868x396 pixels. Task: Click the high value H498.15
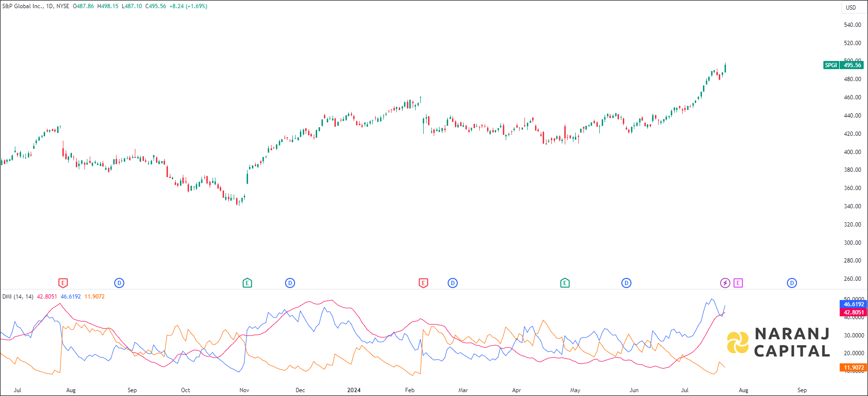click(107, 6)
